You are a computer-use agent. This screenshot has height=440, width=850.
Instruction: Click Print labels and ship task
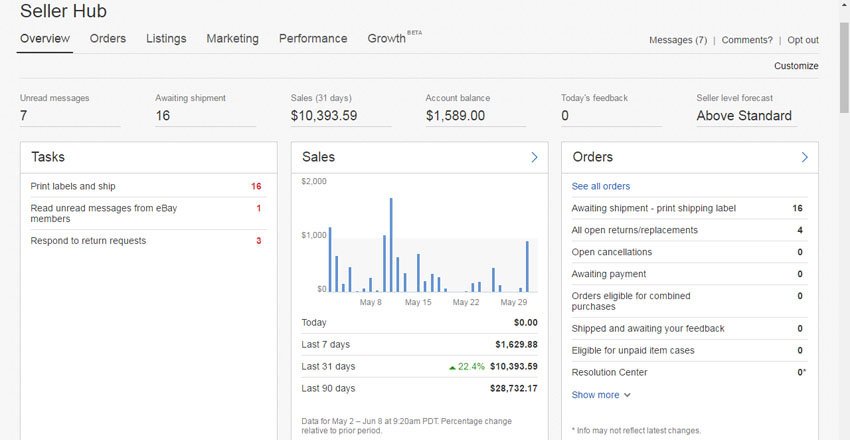point(73,186)
